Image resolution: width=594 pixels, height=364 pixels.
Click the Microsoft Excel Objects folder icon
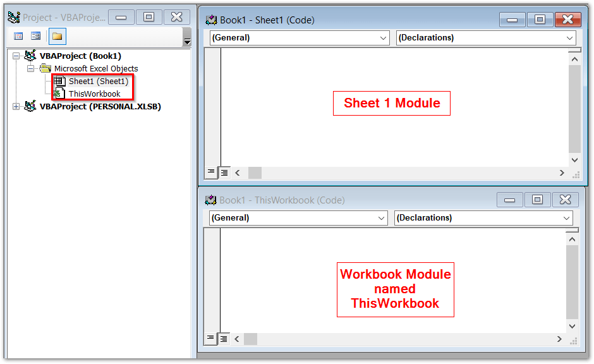point(45,68)
